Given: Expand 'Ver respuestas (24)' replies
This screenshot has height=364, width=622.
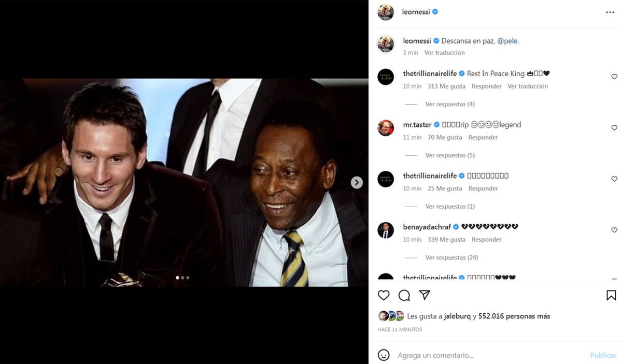Looking at the screenshot, I should pos(451,257).
